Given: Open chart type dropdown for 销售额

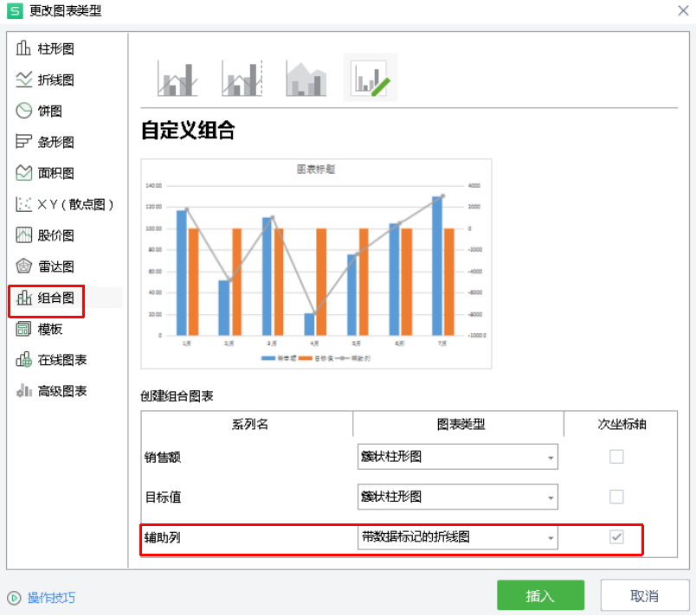Looking at the screenshot, I should point(458,456).
